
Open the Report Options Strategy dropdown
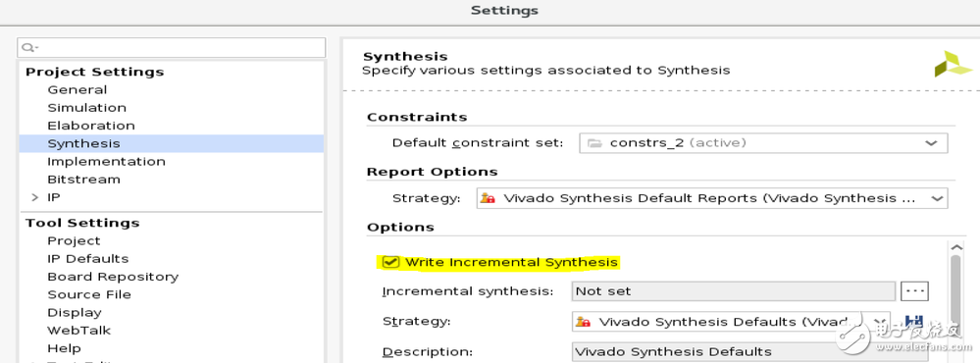click(712, 199)
